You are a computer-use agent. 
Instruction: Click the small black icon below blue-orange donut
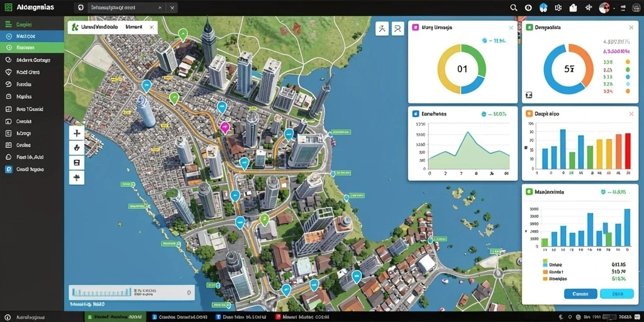tap(529, 96)
